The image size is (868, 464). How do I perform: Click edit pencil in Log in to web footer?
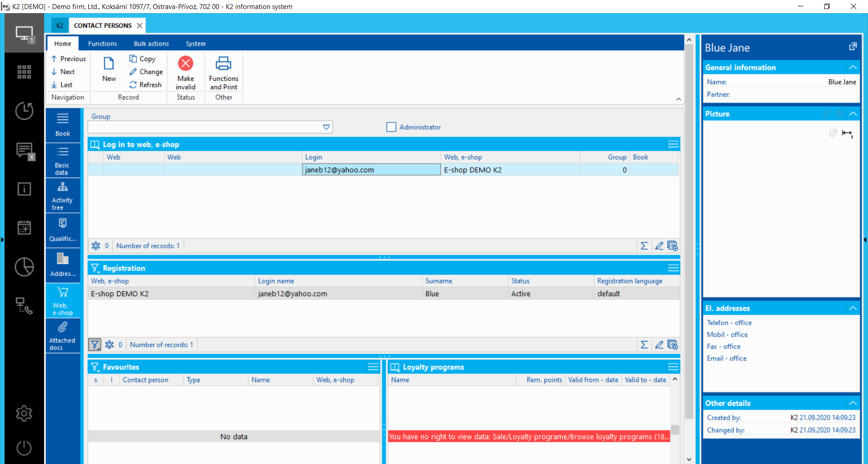coord(659,246)
